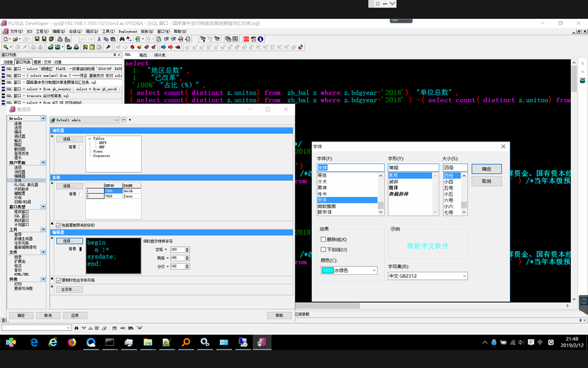Click 确定 in the 字体 font dialog

pyautogui.click(x=486, y=169)
